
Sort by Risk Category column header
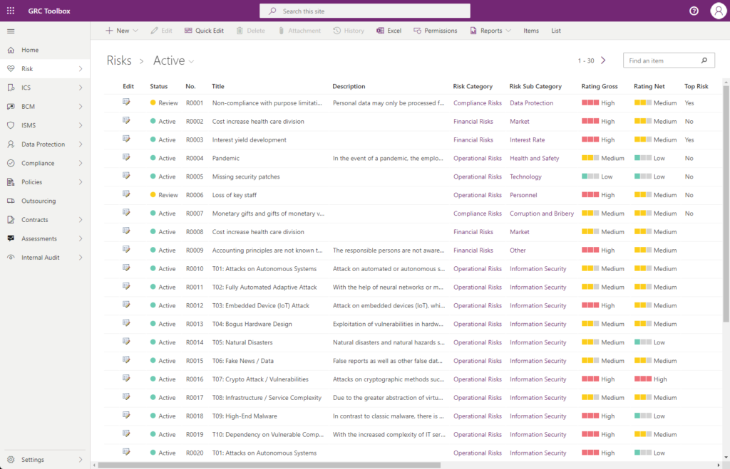click(x=473, y=86)
